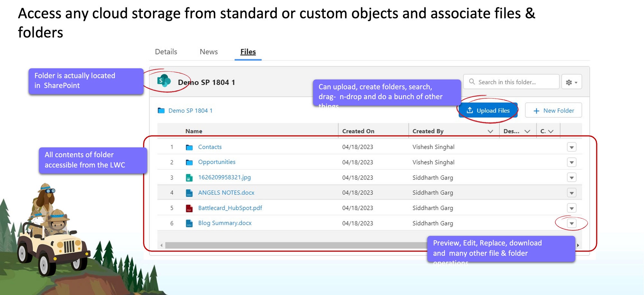The width and height of the screenshot is (644, 295).
Task: Click the jpg image file icon
Action: [x=189, y=178]
